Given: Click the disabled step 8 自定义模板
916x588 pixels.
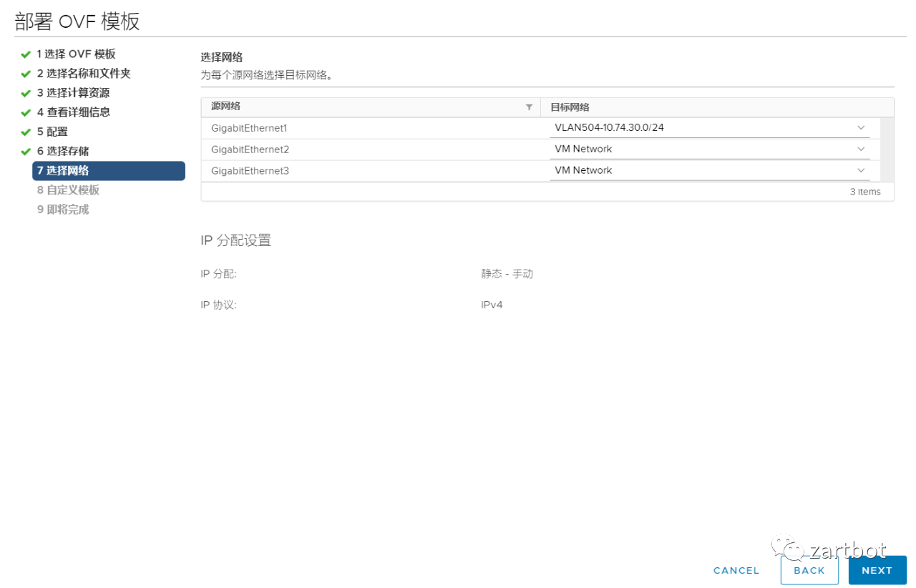Looking at the screenshot, I should [68, 190].
